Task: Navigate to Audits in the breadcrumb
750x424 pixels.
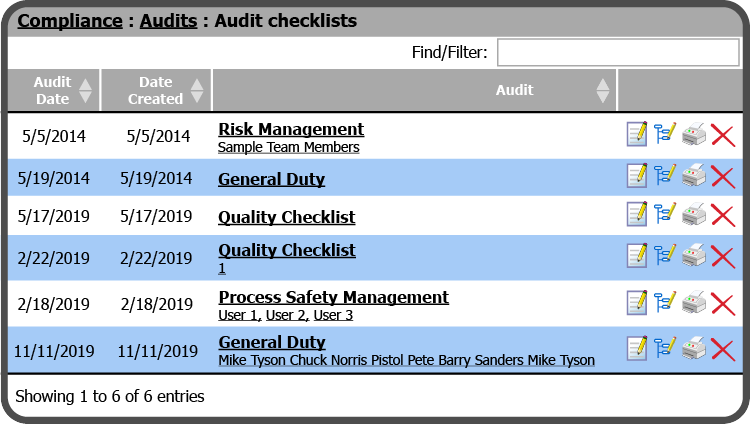Action: tap(168, 20)
